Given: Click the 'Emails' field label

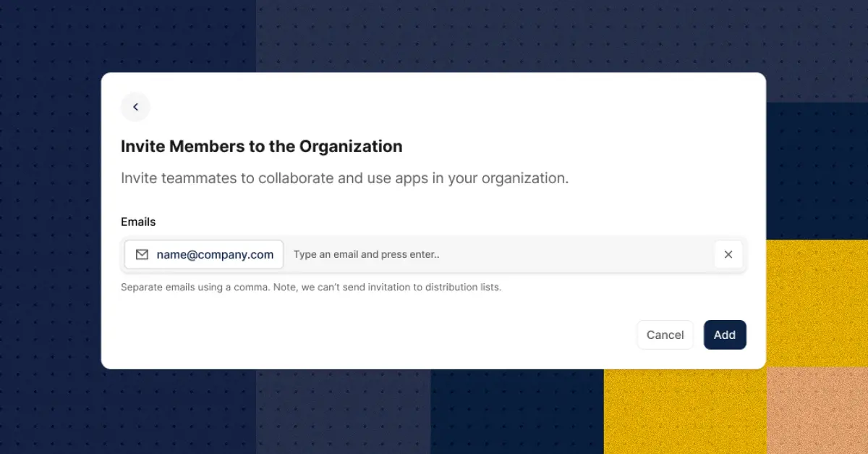Looking at the screenshot, I should point(138,222).
